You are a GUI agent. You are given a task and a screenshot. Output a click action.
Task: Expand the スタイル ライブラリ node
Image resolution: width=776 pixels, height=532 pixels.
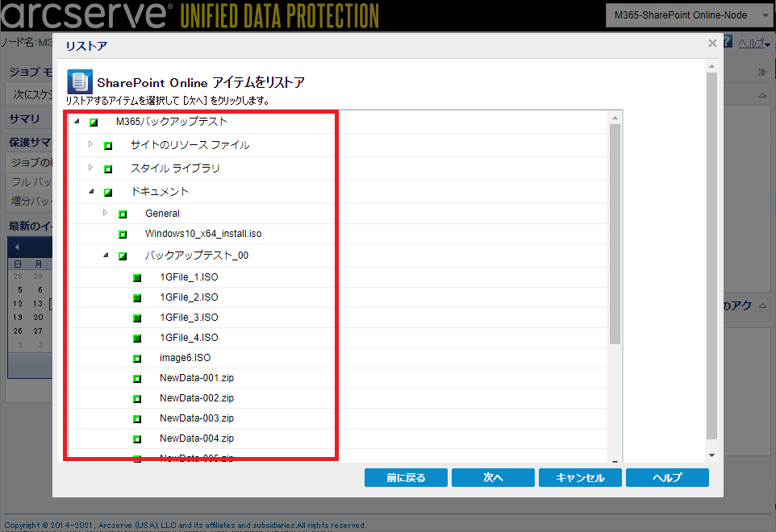pyautogui.click(x=90, y=167)
